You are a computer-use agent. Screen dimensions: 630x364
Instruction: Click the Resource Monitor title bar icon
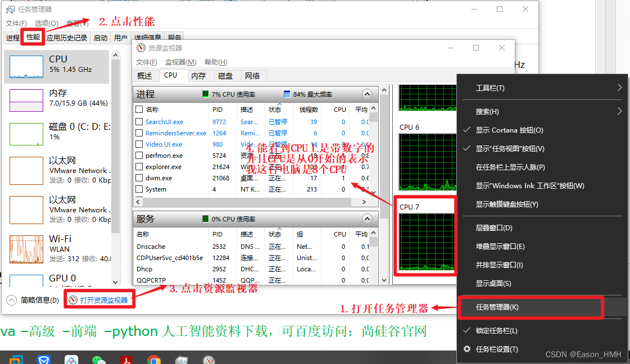point(140,48)
